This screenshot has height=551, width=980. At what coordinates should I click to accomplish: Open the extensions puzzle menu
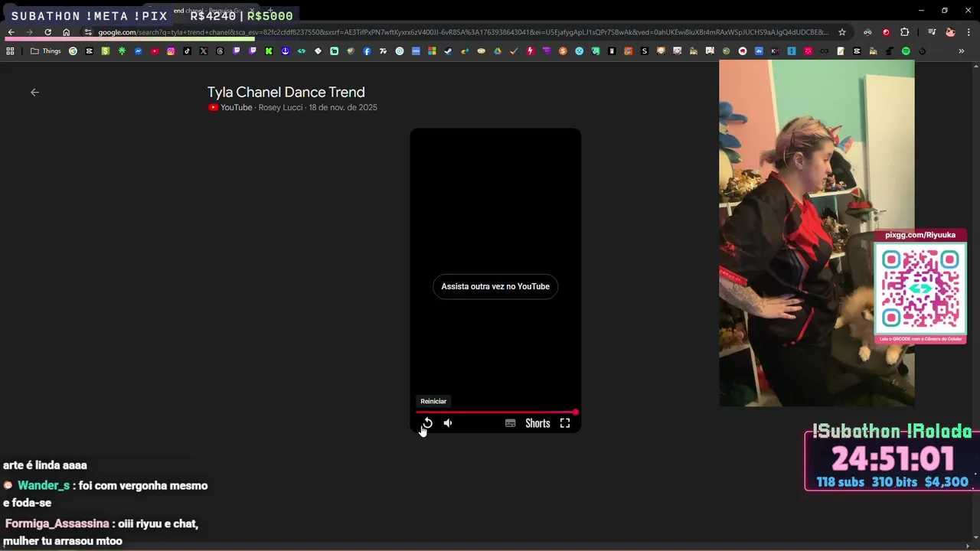[x=905, y=32]
